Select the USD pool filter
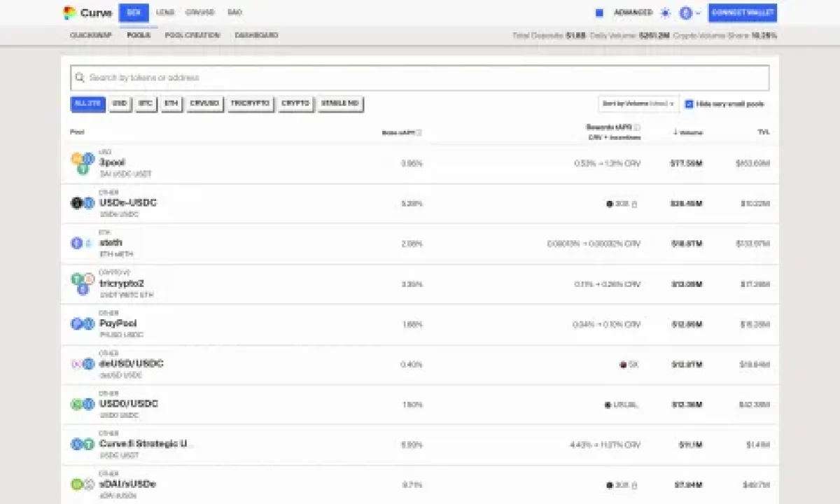The image size is (840, 504). pyautogui.click(x=120, y=104)
